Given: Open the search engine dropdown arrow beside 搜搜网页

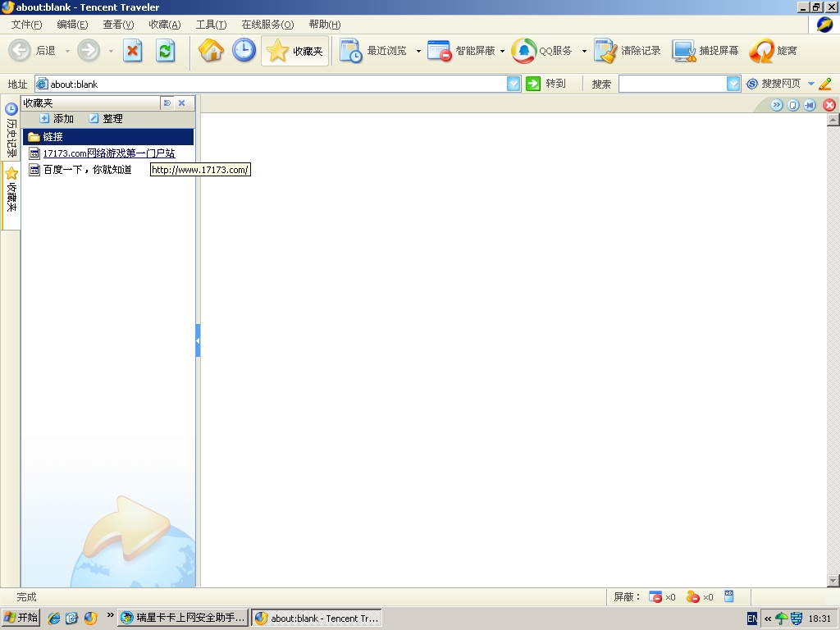Looking at the screenshot, I should 811,84.
